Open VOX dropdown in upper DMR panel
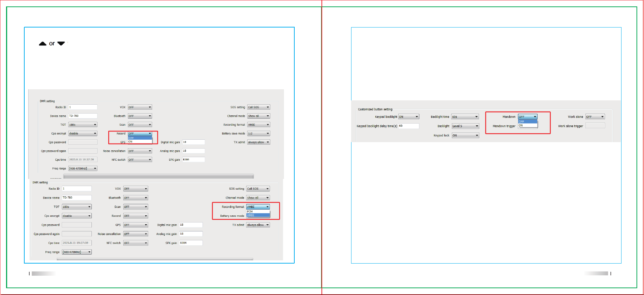Screen dimensions: 644x295 140,107
